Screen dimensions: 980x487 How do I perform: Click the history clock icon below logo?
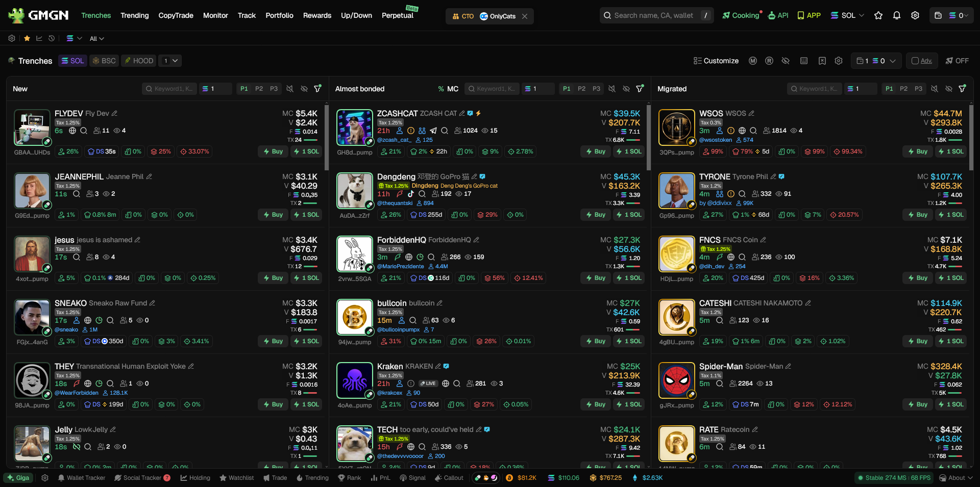(x=52, y=38)
